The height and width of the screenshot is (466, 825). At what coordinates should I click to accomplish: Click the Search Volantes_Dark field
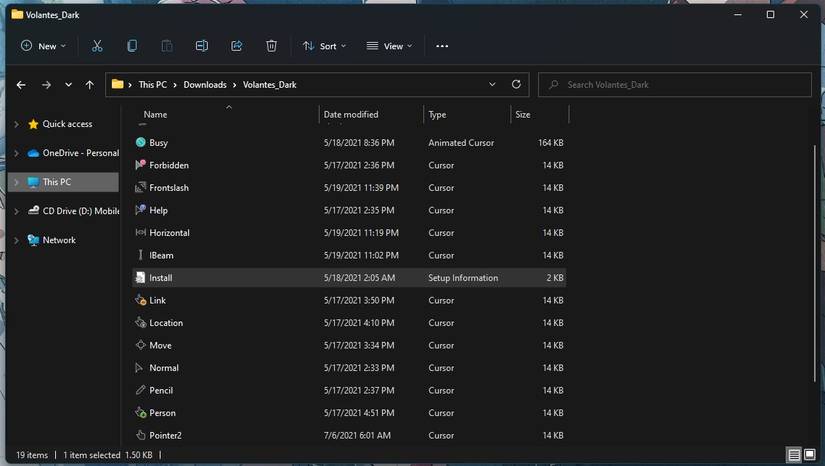(x=680, y=85)
